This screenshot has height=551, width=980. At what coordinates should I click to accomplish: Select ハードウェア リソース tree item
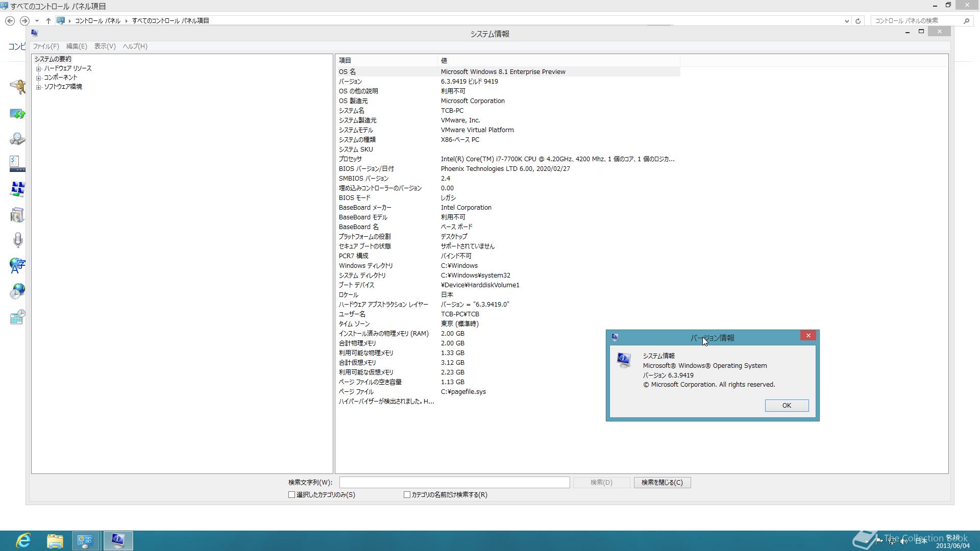click(68, 69)
